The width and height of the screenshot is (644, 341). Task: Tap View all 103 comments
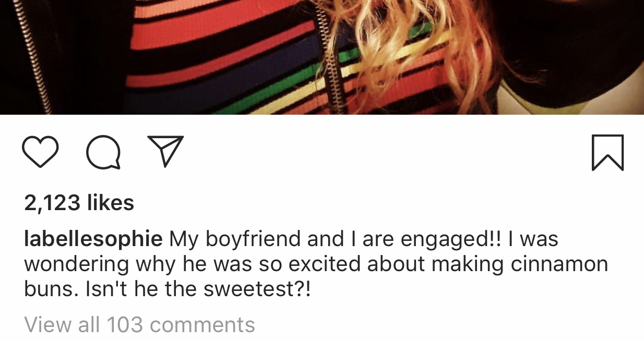pos(139,324)
